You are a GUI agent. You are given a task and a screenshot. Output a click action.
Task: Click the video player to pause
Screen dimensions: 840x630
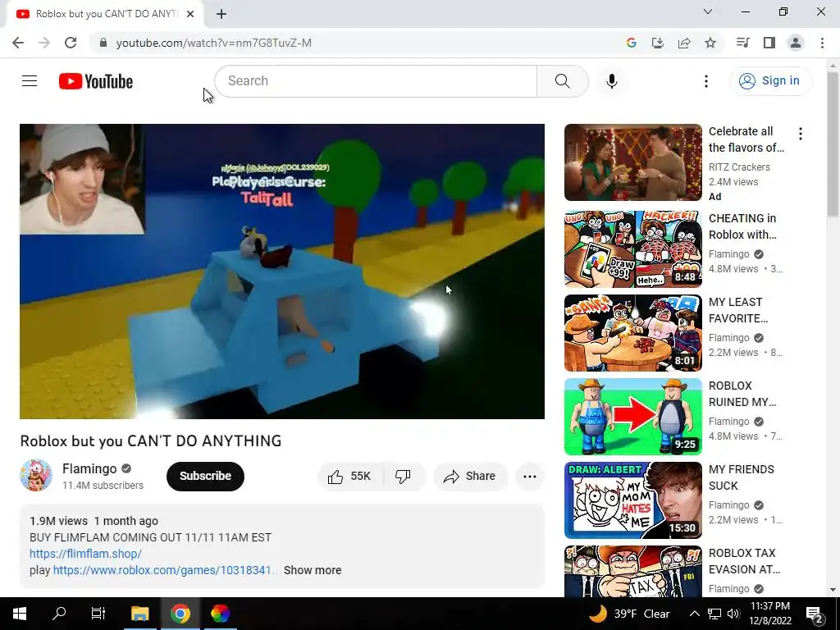282,272
